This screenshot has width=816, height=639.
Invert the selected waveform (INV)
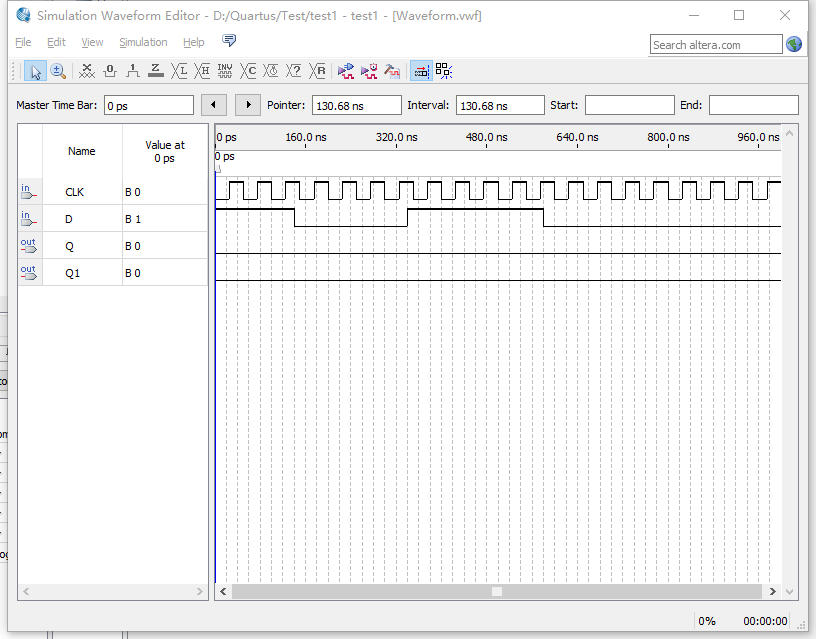pos(225,71)
